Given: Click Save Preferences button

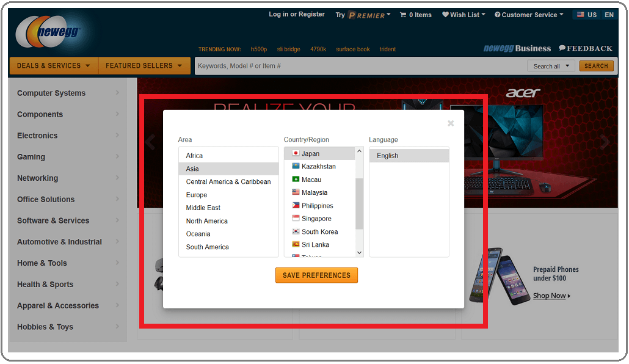Looking at the screenshot, I should (x=316, y=275).
